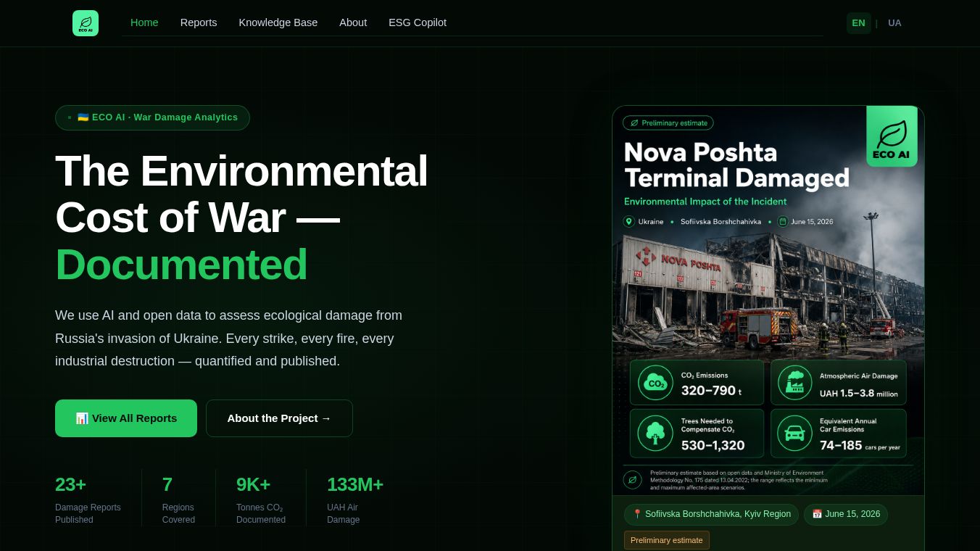This screenshot has width=980, height=551.
Task: Click the 23+ damage reports stat
Action: pos(88,499)
